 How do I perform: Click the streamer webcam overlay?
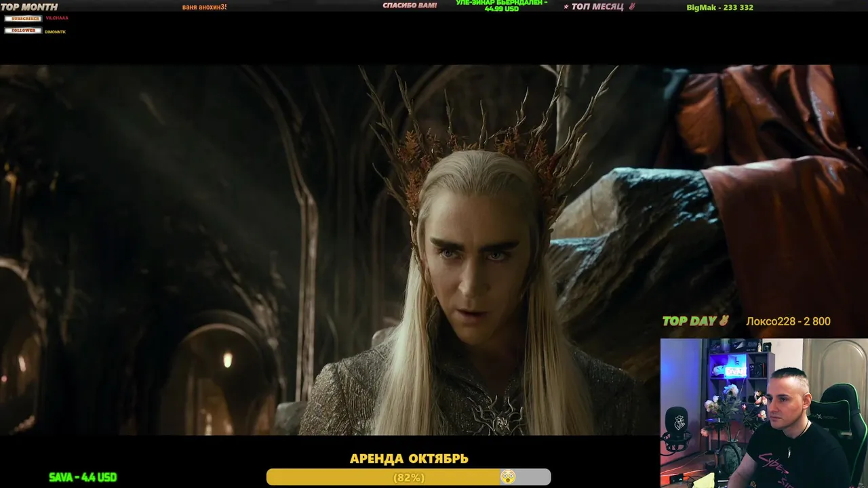coord(764,413)
